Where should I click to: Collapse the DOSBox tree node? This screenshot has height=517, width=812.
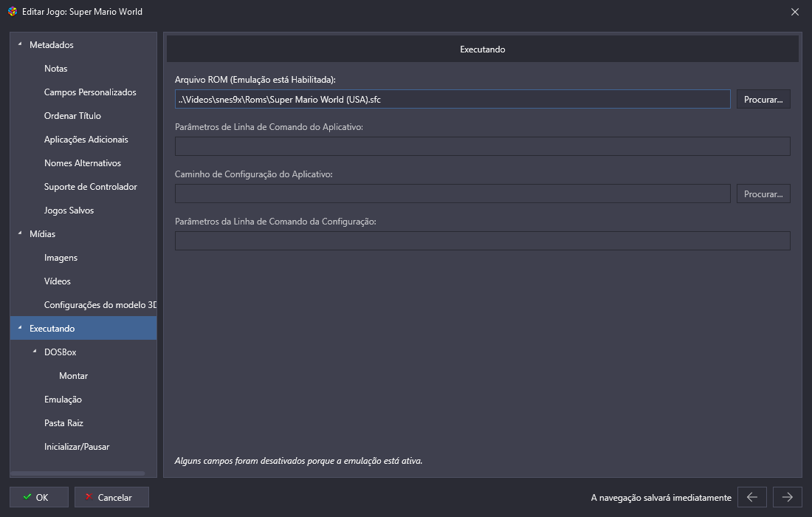click(x=35, y=352)
